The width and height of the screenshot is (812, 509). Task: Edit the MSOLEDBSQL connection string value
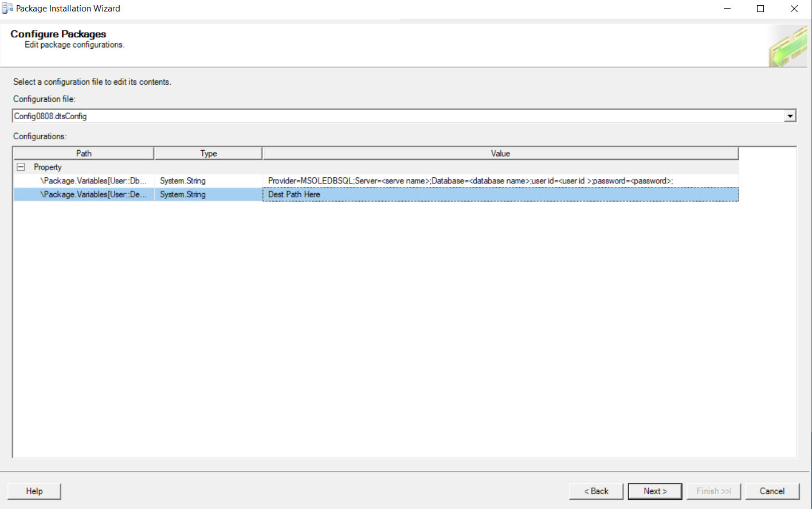pos(470,181)
